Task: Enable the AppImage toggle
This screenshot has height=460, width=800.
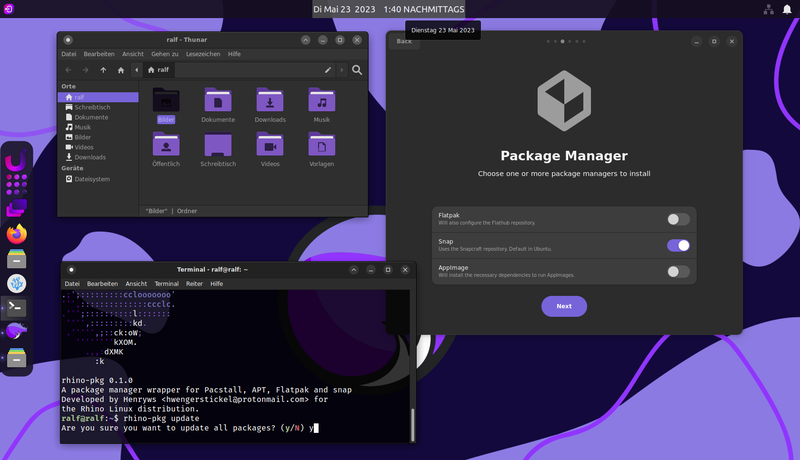Action: (x=678, y=271)
